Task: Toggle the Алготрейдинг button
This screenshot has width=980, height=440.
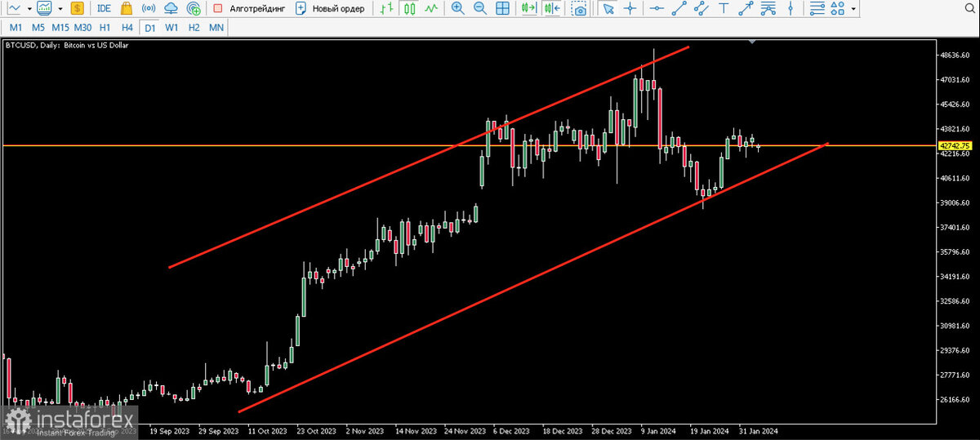Action: tap(247, 8)
